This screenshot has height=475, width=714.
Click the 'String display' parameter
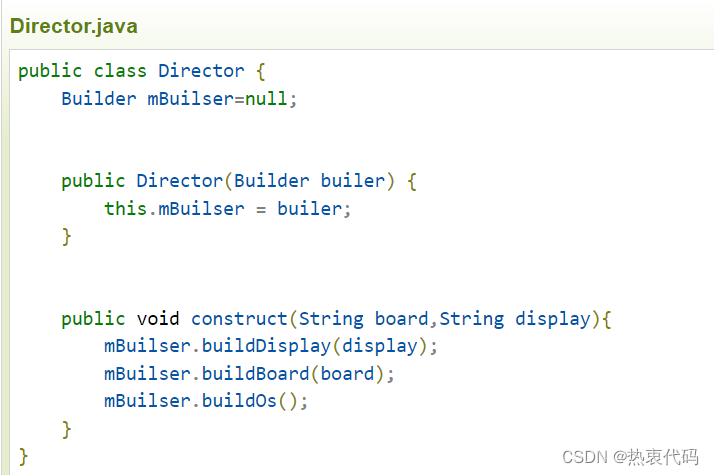[x=515, y=319]
